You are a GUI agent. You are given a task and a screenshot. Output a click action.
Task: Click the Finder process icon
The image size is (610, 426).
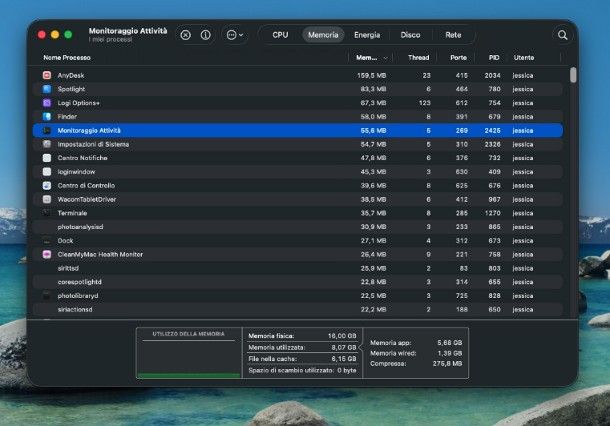pyautogui.click(x=47, y=116)
